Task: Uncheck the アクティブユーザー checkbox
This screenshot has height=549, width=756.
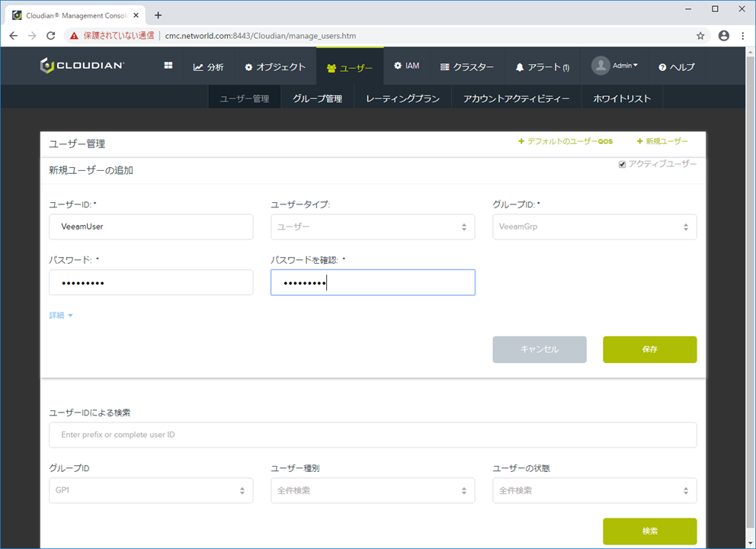Action: 622,163
